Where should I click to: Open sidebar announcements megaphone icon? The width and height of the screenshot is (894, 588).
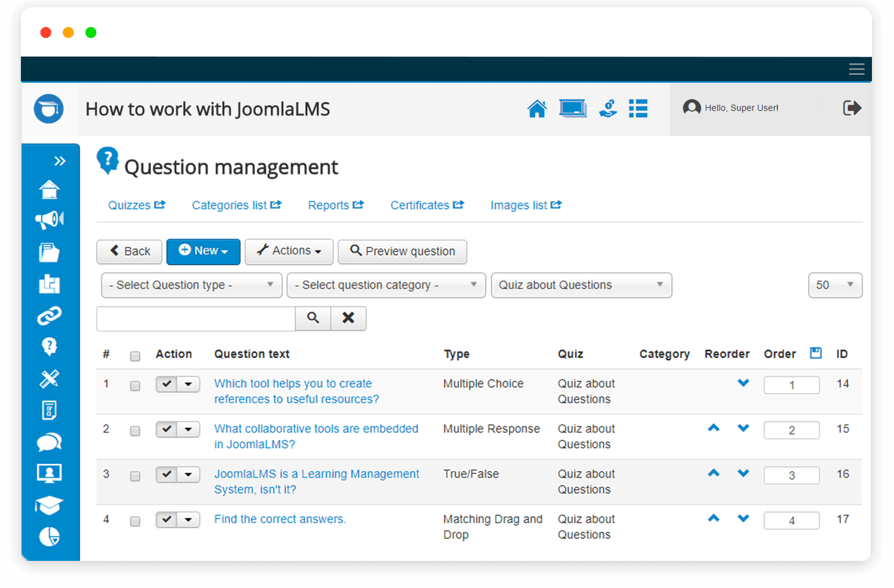coord(49,219)
